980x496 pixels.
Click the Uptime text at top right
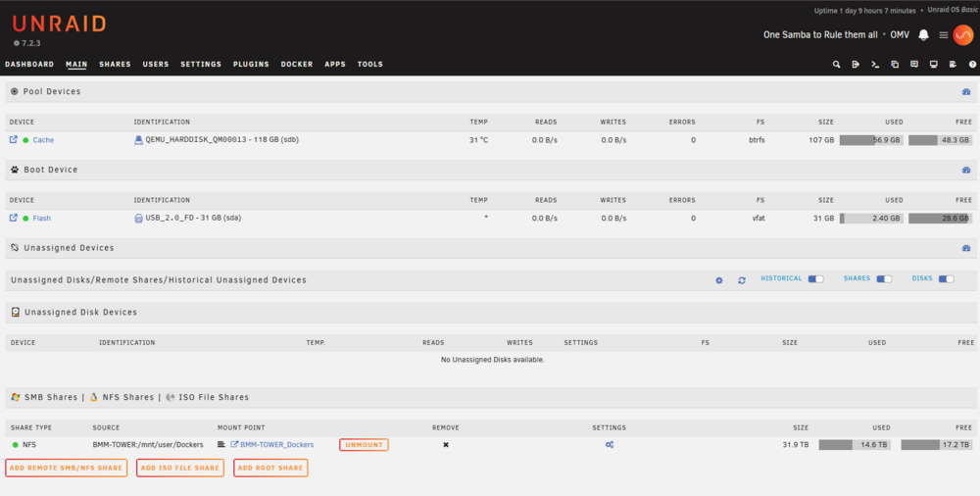(x=864, y=11)
